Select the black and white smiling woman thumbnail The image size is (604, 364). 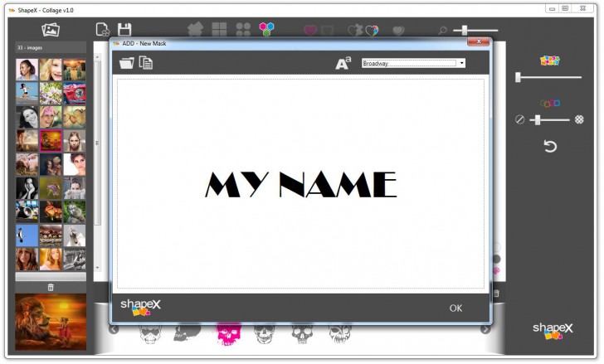[27, 117]
